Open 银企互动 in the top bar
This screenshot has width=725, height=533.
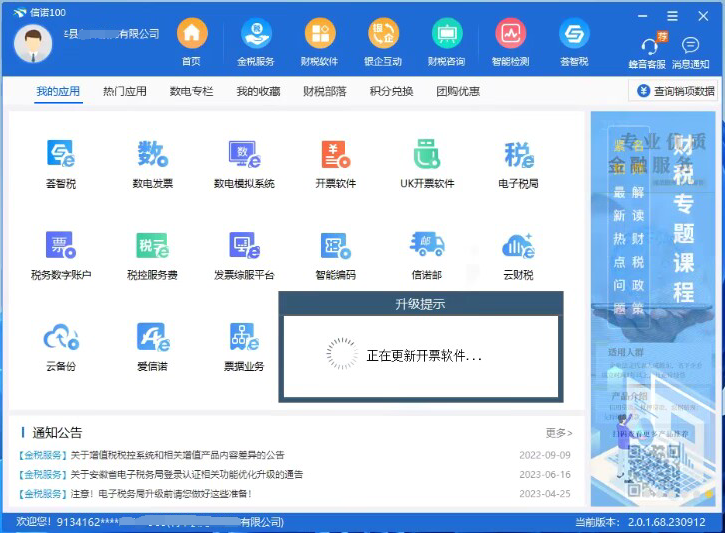pyautogui.click(x=383, y=42)
